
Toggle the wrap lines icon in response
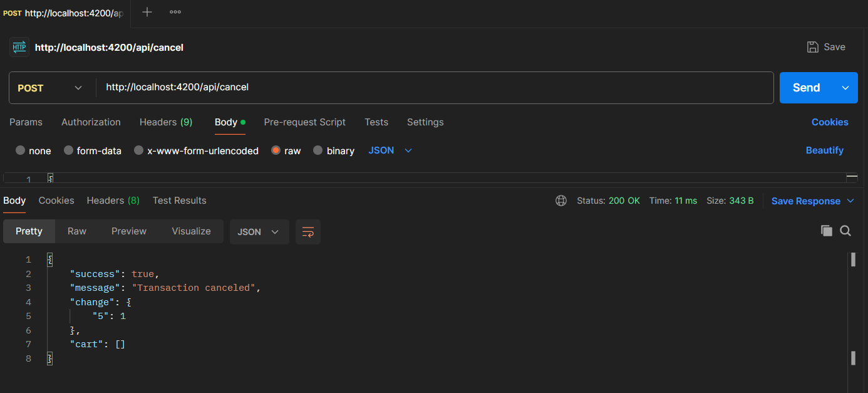click(308, 232)
